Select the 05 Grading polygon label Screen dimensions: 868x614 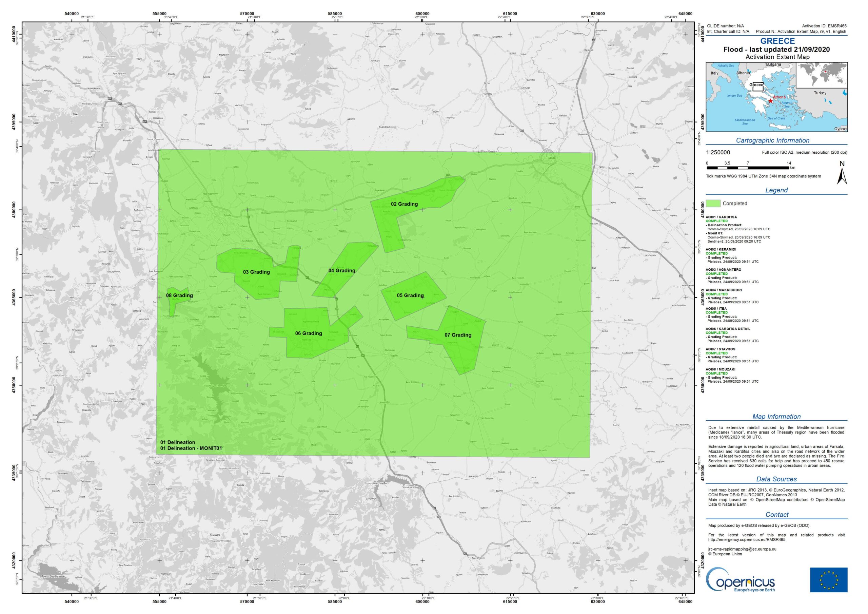pos(410,295)
